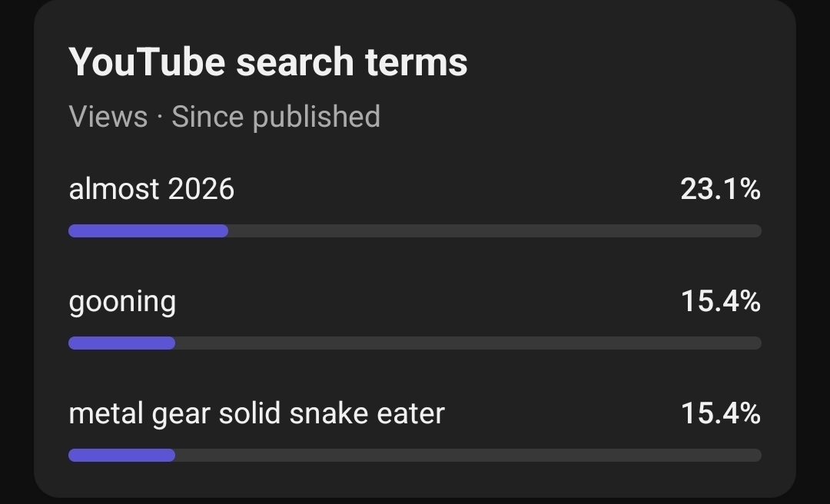This screenshot has width=830, height=504.
Task: Click the "Since published" time range text
Action: pos(276,117)
